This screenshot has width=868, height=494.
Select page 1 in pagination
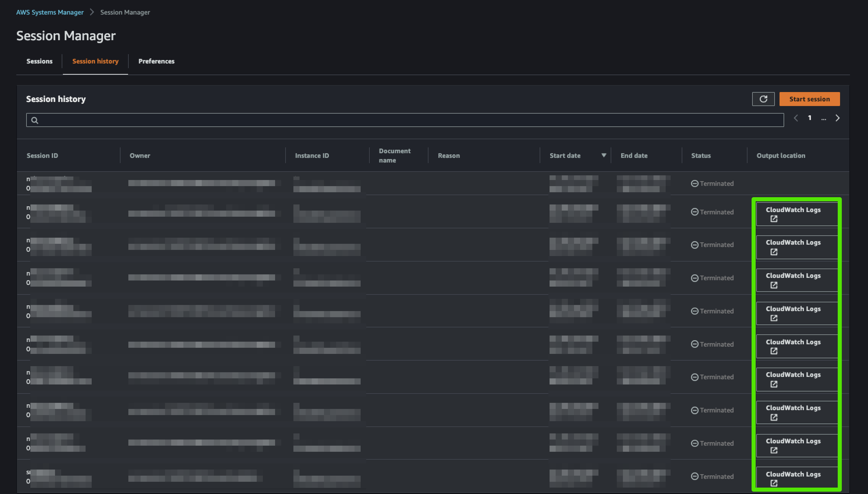(x=810, y=118)
